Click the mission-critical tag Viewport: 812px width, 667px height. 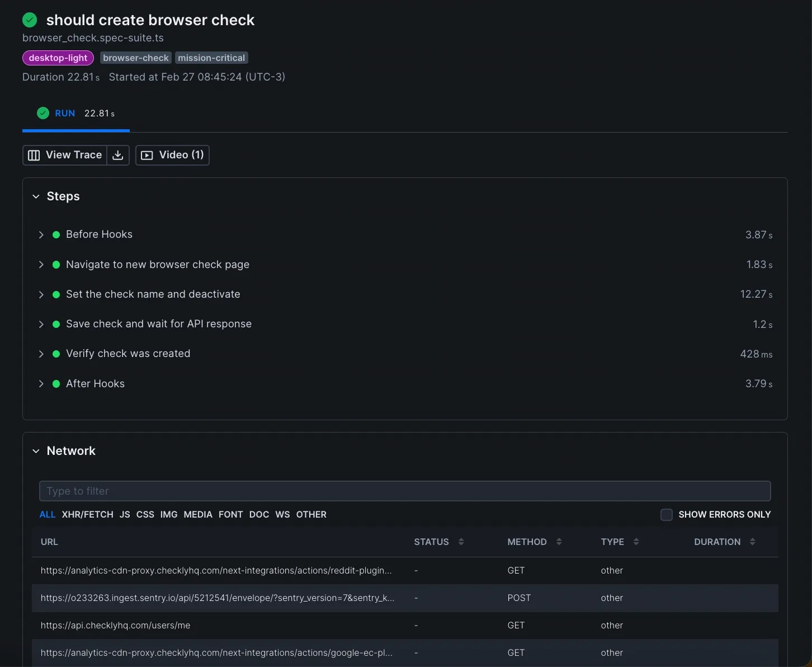211,58
